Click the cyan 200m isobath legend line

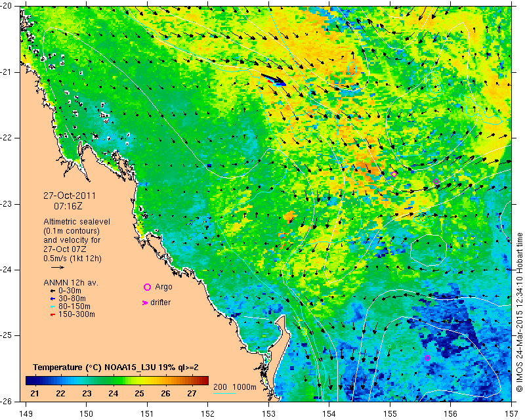224,393
